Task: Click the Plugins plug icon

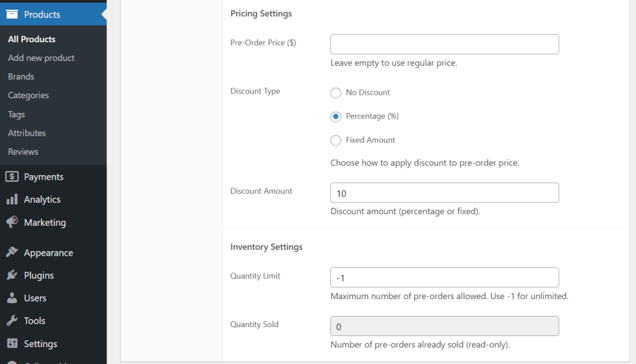Action: [12, 275]
